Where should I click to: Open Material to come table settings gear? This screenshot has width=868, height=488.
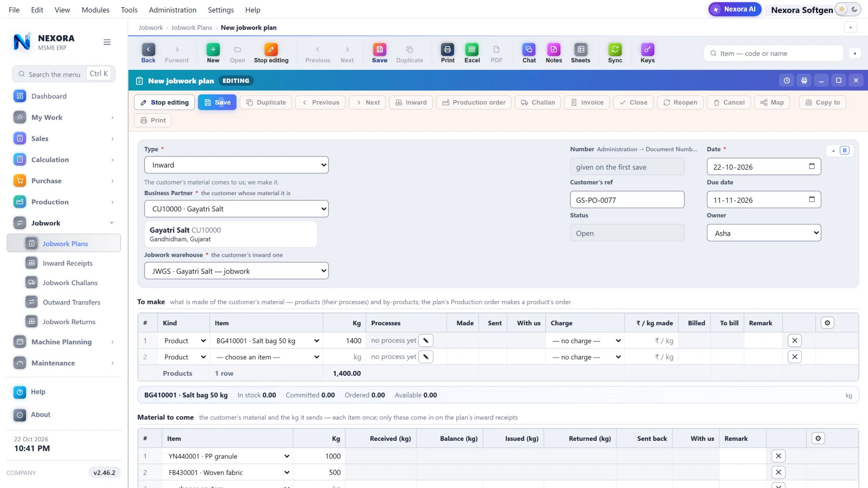pyautogui.click(x=818, y=438)
